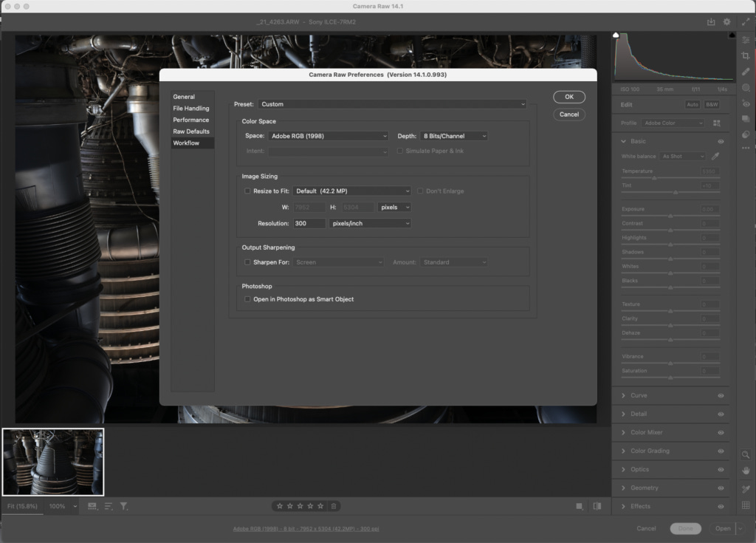Click the Resolution input field

[x=309, y=223]
